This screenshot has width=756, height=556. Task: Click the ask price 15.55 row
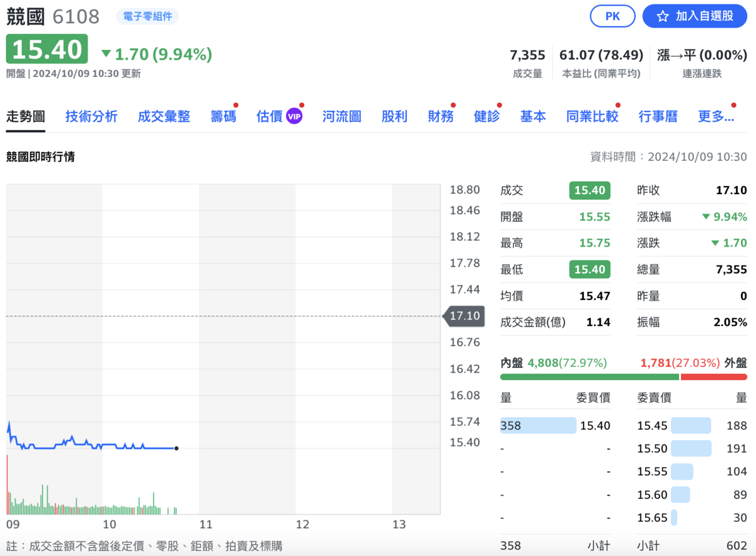(x=692, y=472)
